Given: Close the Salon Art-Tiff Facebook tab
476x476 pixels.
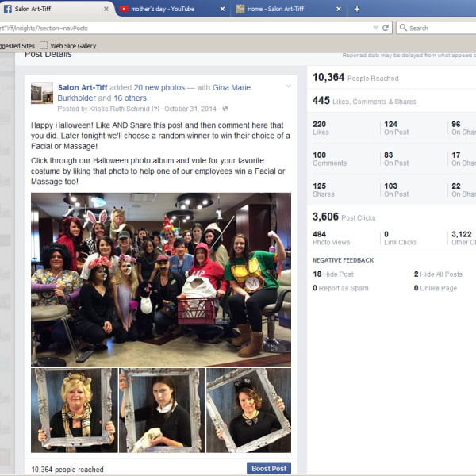Looking at the screenshot, I should (106, 9).
